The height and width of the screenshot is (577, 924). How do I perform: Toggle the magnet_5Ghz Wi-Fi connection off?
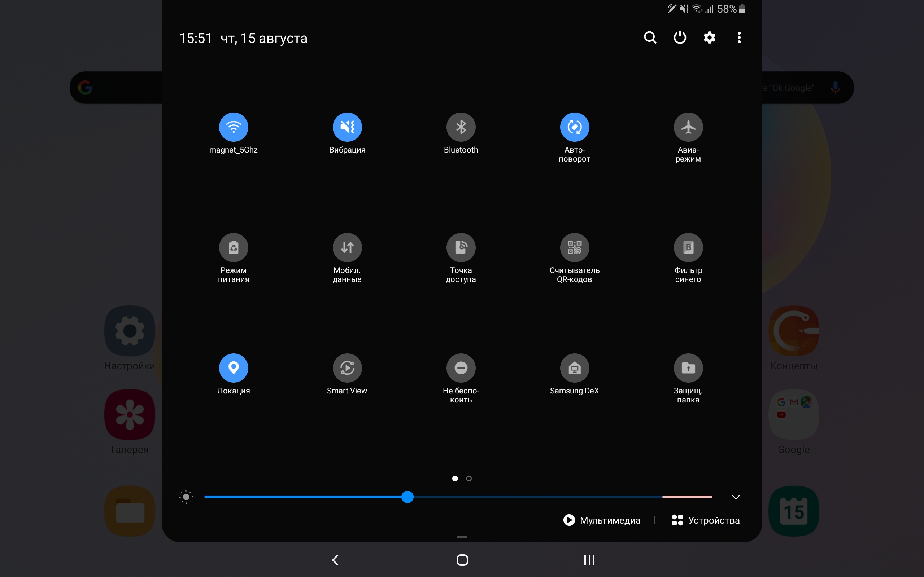pos(233,127)
